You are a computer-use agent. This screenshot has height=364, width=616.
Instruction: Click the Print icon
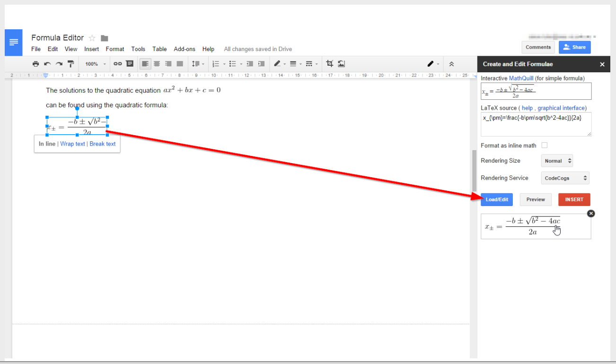click(x=36, y=64)
